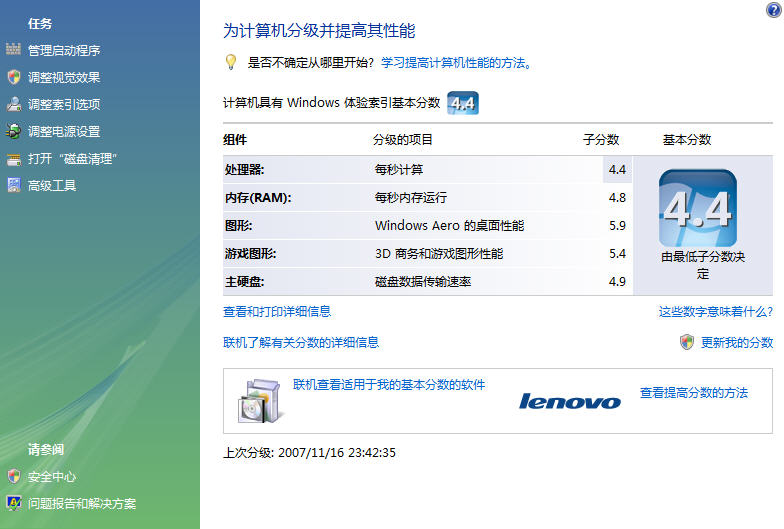Click the 管理启动程序 sidebar icon
The image size is (784, 529).
(13, 50)
